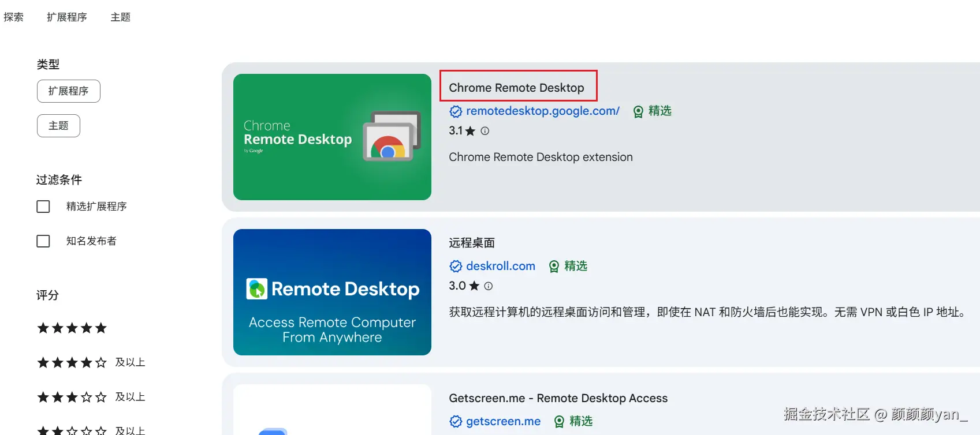Click the 精选 badge on Getscreen.me

click(x=573, y=421)
